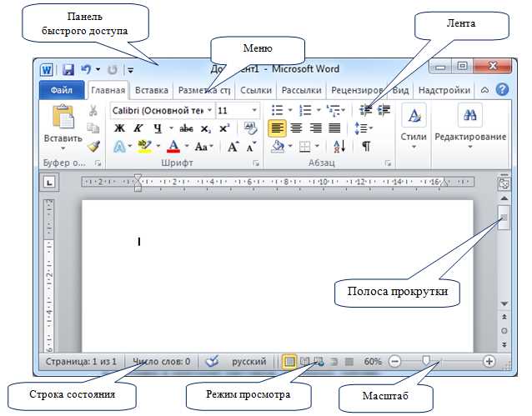Apply red font color A swatch
The image size is (532, 416).
coord(173,147)
